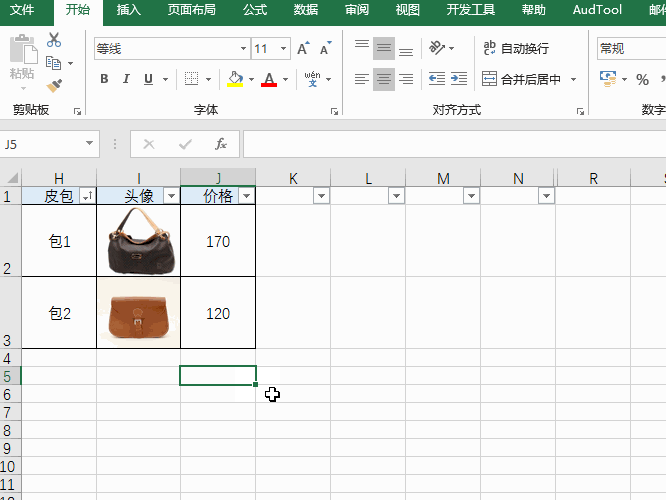The image size is (666, 500).
Task: Increase font size with large A
Action: (303, 48)
